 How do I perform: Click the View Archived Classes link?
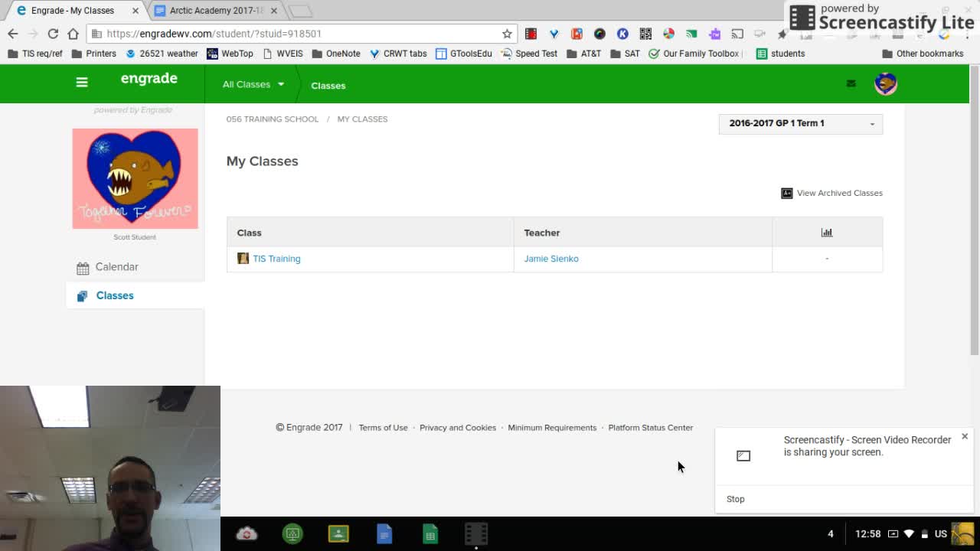click(839, 193)
